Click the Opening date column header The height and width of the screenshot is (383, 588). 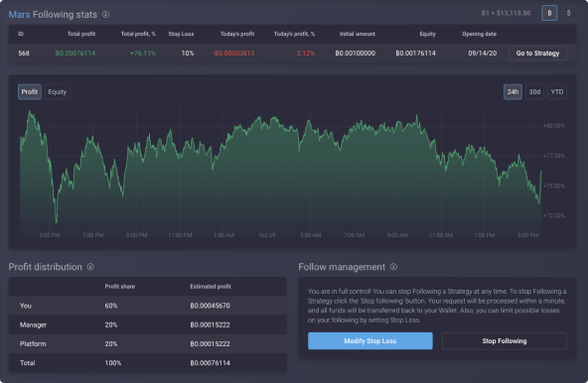[479, 34]
